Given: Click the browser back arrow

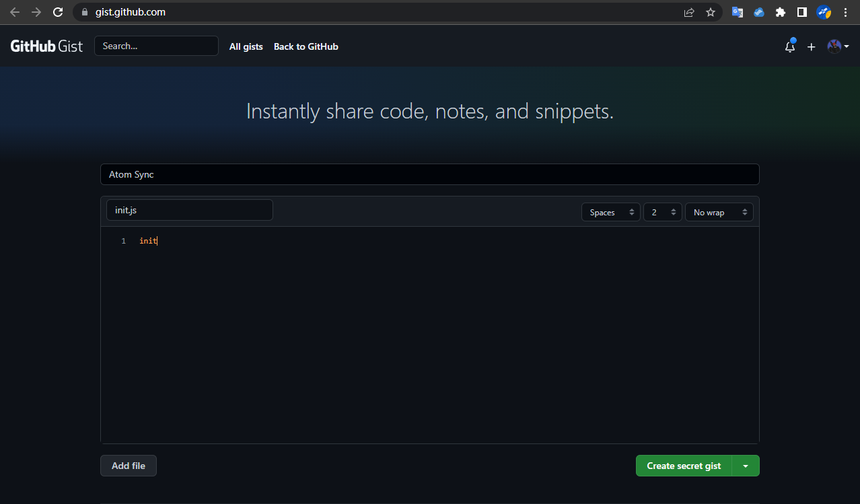Looking at the screenshot, I should [15, 12].
